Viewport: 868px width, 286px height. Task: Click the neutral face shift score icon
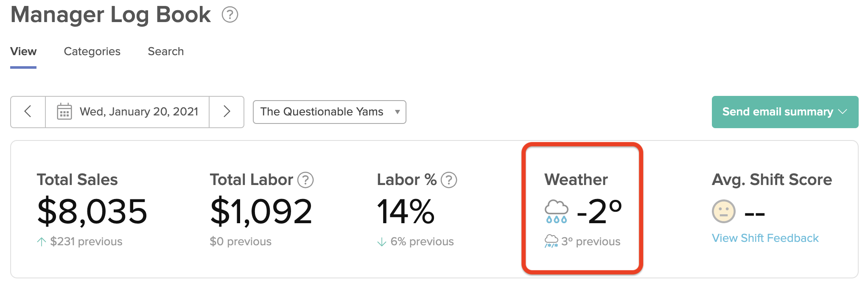[x=724, y=211]
